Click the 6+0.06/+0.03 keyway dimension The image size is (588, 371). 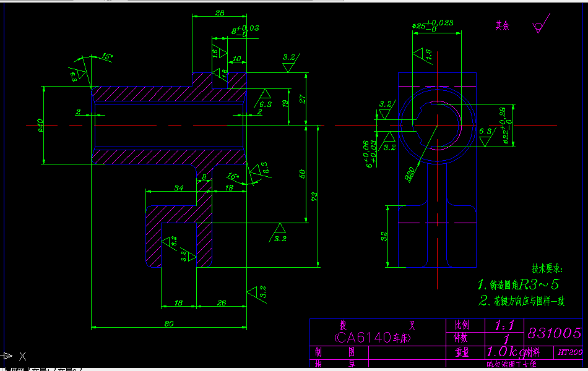371,154
